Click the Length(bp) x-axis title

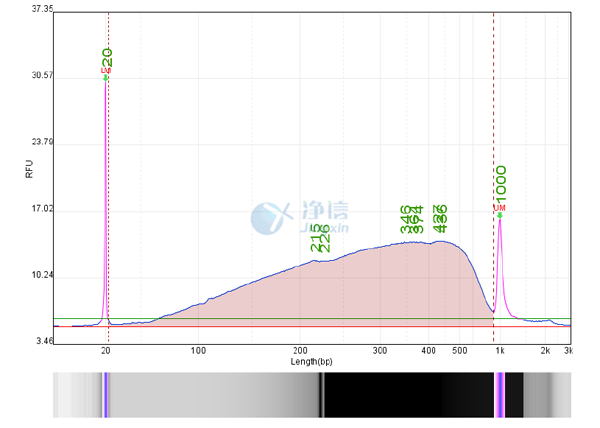[x=313, y=361]
